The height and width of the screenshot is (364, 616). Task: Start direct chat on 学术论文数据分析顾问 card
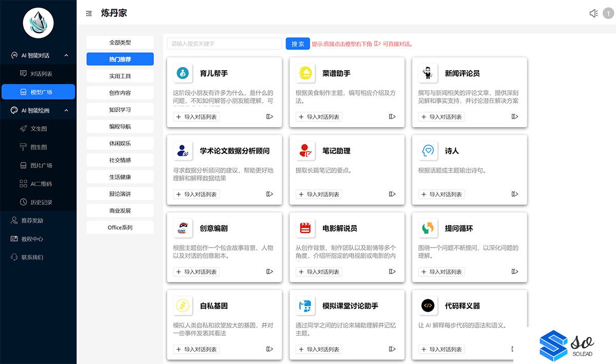tap(269, 194)
